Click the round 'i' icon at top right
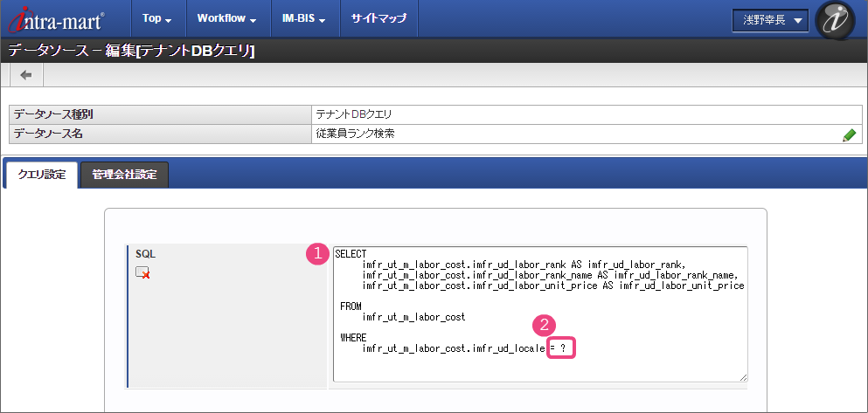Image resolution: width=868 pixels, height=413 pixels. point(833,20)
